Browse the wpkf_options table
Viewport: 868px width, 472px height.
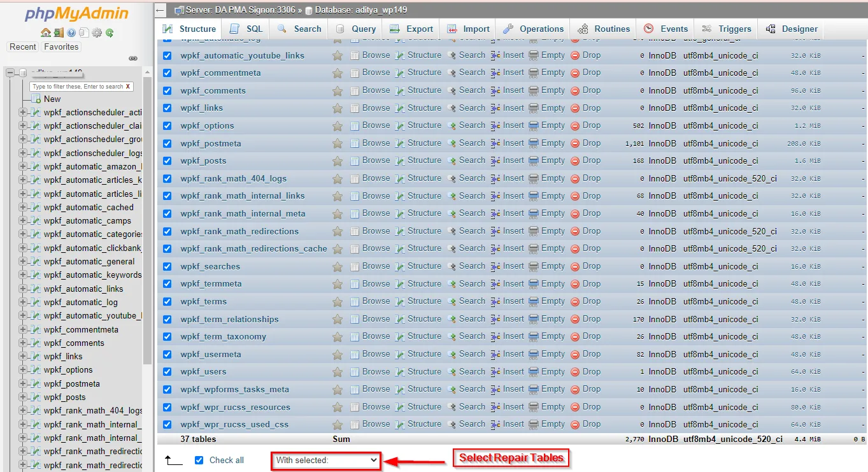point(370,125)
